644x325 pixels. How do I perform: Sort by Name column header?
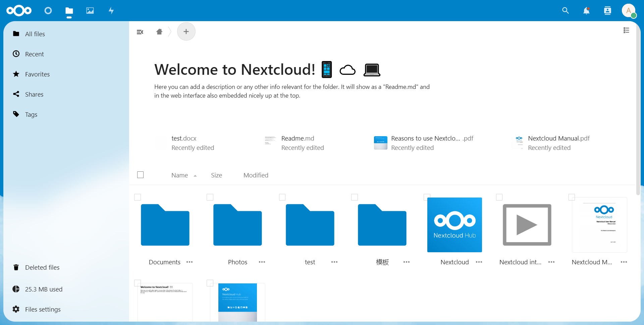click(x=184, y=175)
